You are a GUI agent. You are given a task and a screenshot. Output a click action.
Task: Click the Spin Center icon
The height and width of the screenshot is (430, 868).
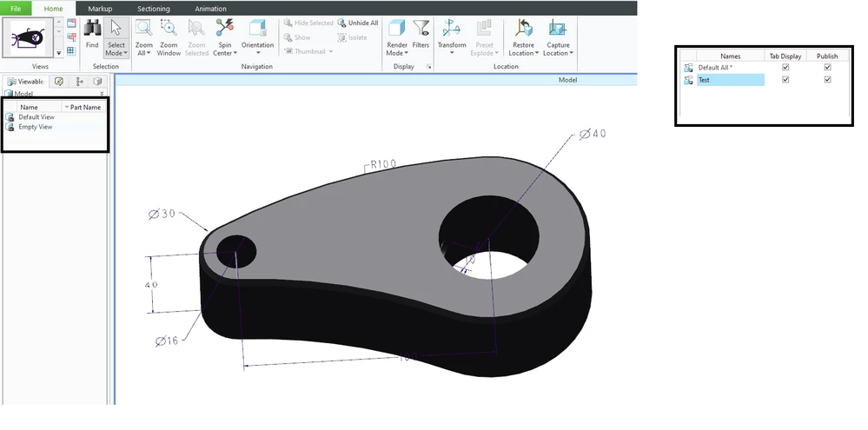pyautogui.click(x=225, y=28)
